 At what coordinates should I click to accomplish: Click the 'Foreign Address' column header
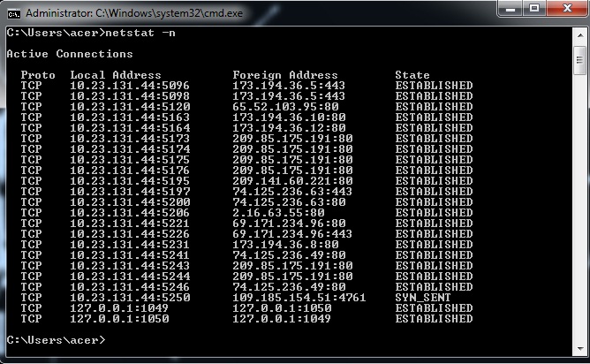284,75
